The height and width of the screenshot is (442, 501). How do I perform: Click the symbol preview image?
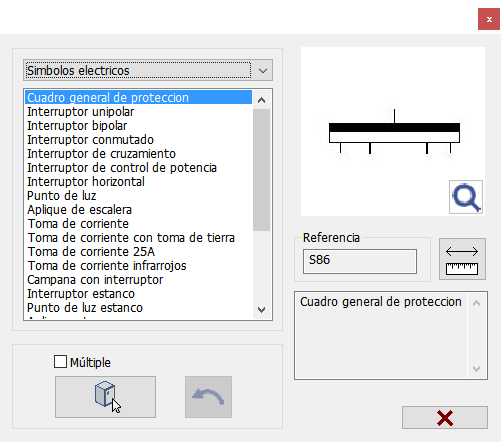point(393,131)
